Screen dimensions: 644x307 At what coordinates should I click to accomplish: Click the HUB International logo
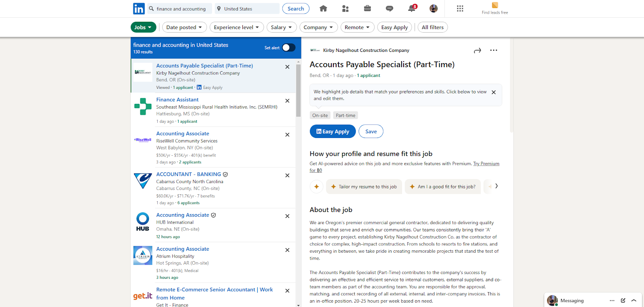coord(143,222)
